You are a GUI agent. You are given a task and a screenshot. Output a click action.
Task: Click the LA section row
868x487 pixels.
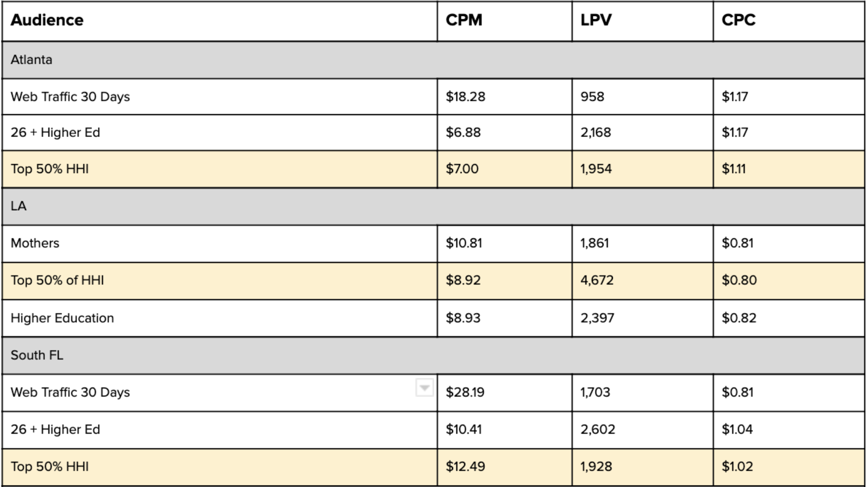click(x=19, y=206)
